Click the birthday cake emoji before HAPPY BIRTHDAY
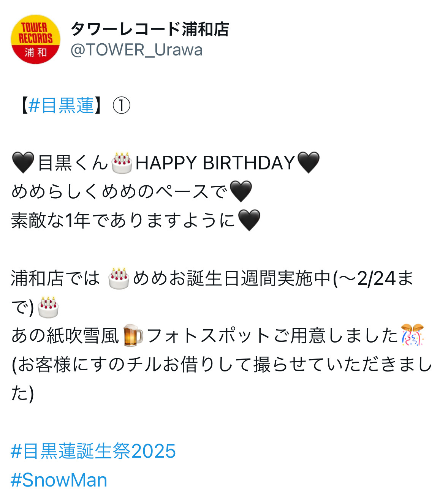Screen dimensions: 448x504 click(x=122, y=163)
